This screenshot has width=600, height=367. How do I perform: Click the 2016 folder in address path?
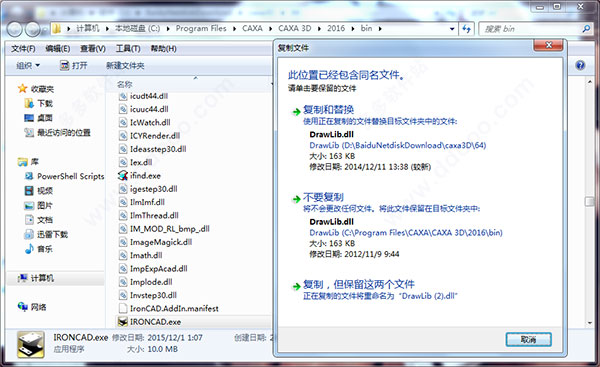[x=336, y=28]
